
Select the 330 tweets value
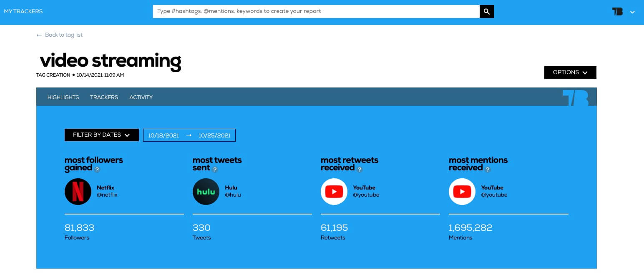click(x=201, y=228)
